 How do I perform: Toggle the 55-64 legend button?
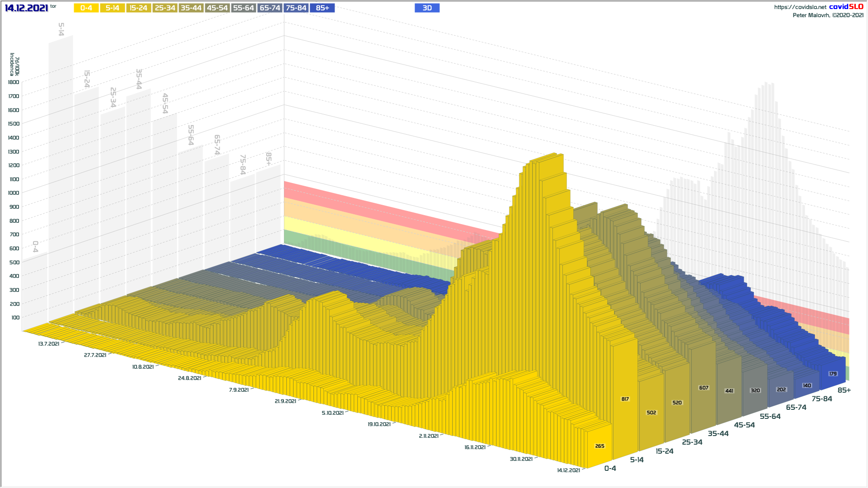pos(243,8)
